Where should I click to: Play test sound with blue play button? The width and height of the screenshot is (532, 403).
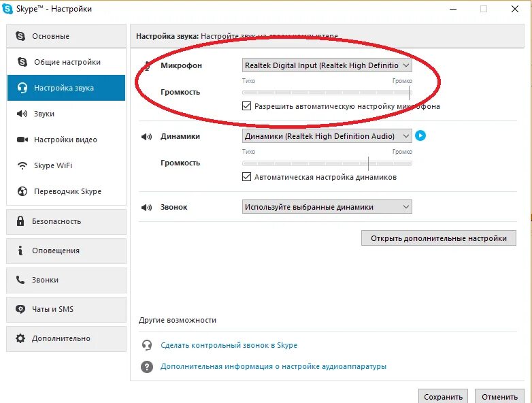pos(420,135)
